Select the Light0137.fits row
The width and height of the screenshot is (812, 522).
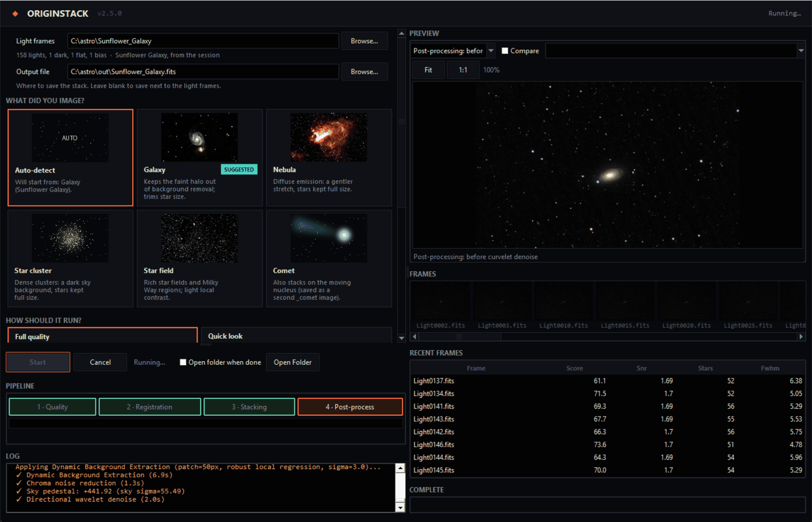pos(607,381)
